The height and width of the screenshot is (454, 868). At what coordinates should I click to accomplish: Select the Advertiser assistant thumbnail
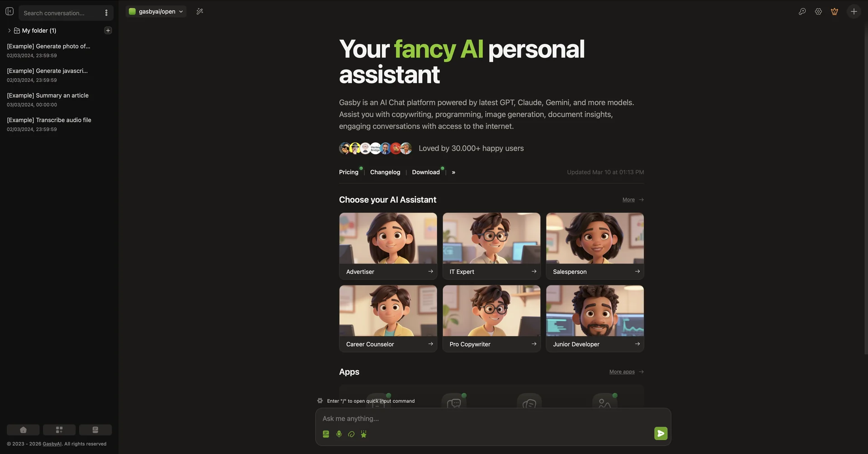pos(388,238)
